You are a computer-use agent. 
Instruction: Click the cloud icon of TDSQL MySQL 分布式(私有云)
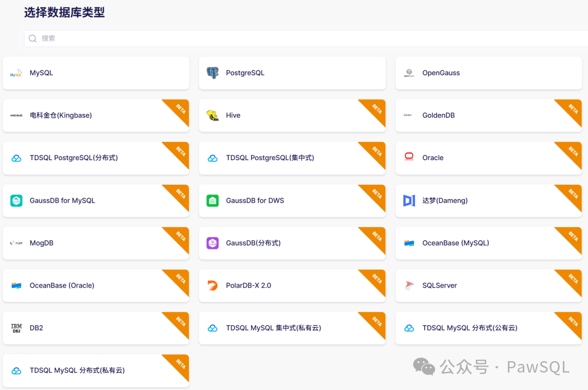coord(16,371)
